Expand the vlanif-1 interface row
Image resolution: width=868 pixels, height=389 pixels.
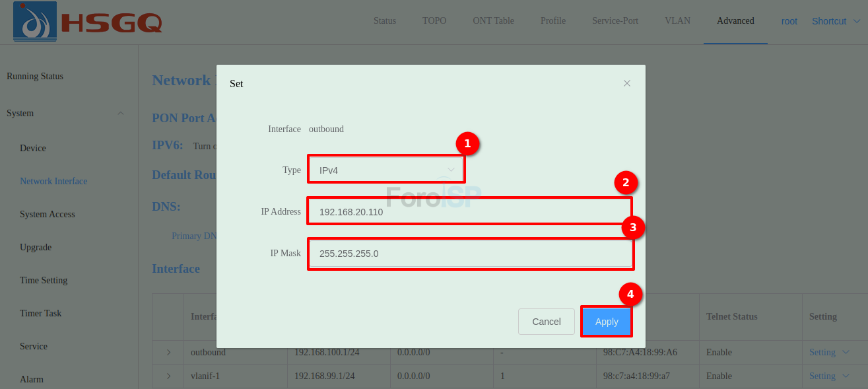tap(168, 376)
